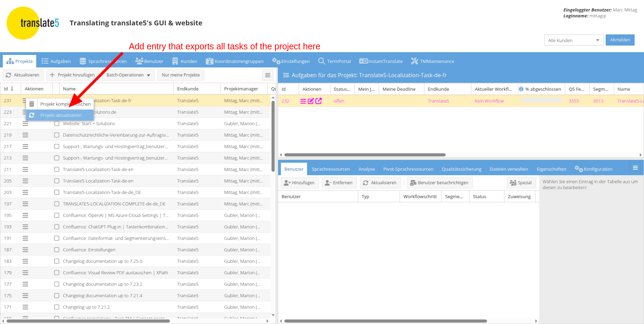Check the box for Website: Start + Solutions

(x=57, y=123)
